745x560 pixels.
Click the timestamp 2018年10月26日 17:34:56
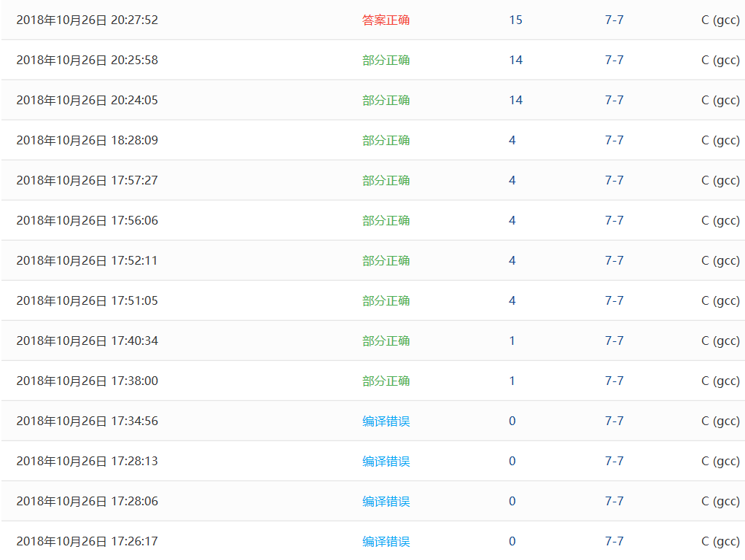pyautogui.click(x=87, y=421)
